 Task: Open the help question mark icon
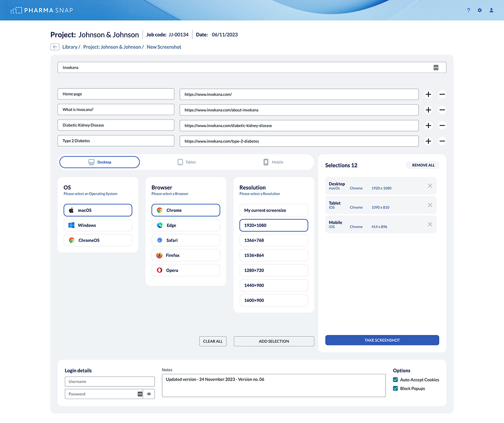469,10
